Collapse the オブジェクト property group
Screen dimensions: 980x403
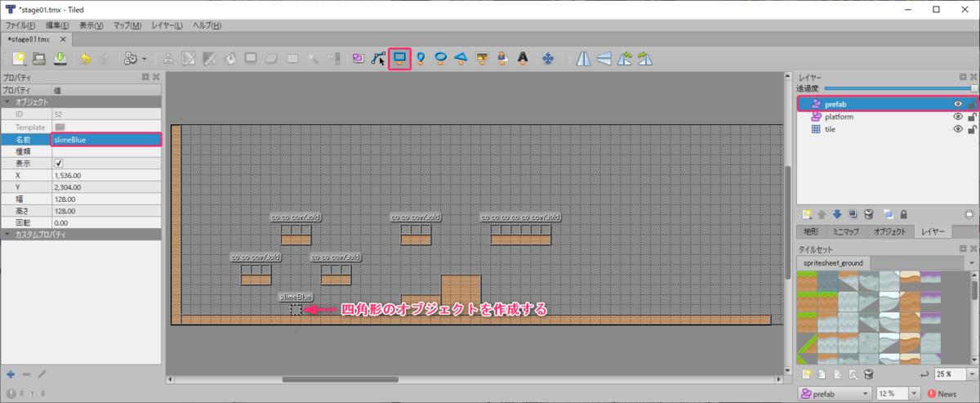click(x=7, y=102)
